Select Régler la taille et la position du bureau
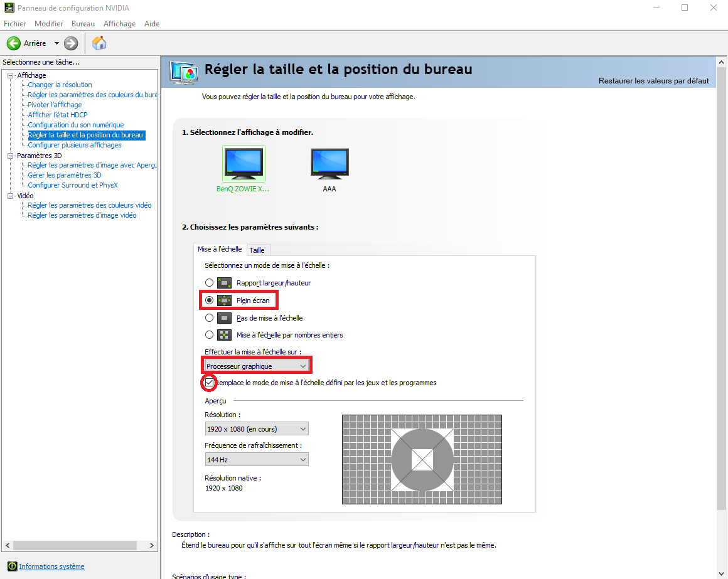 click(86, 135)
